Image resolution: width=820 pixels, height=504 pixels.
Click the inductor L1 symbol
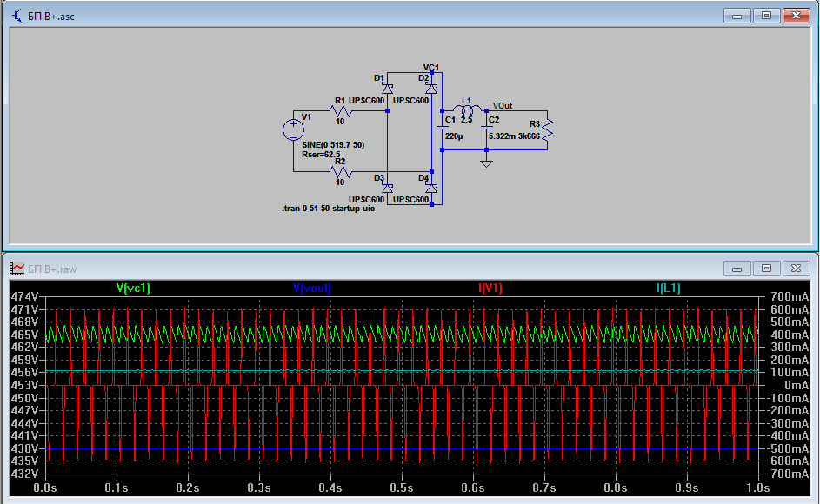click(465, 110)
